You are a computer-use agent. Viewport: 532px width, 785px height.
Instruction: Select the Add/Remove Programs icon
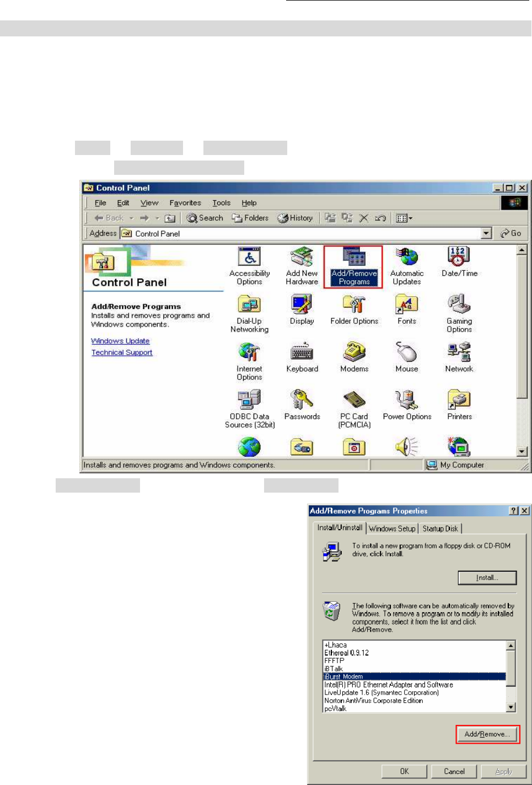coord(354,266)
